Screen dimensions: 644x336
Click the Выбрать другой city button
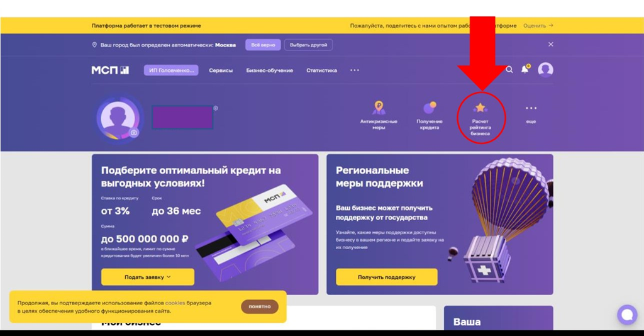[308, 45]
